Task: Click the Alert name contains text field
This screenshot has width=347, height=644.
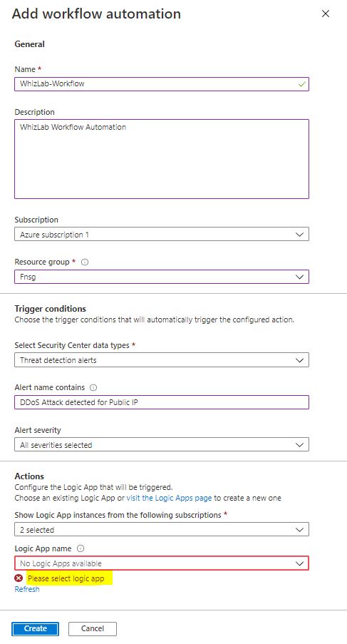Action: click(162, 402)
